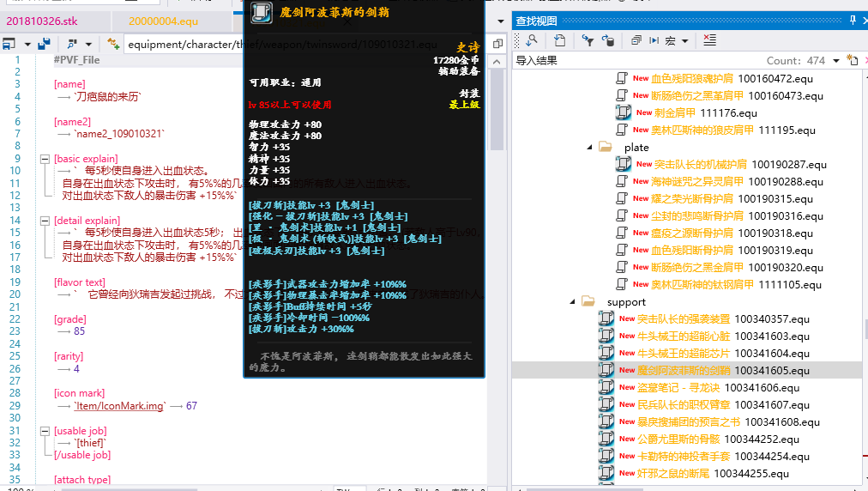Screen dimensions: 868x491
Task: Collapse the support folder tree node
Action: 572,301
